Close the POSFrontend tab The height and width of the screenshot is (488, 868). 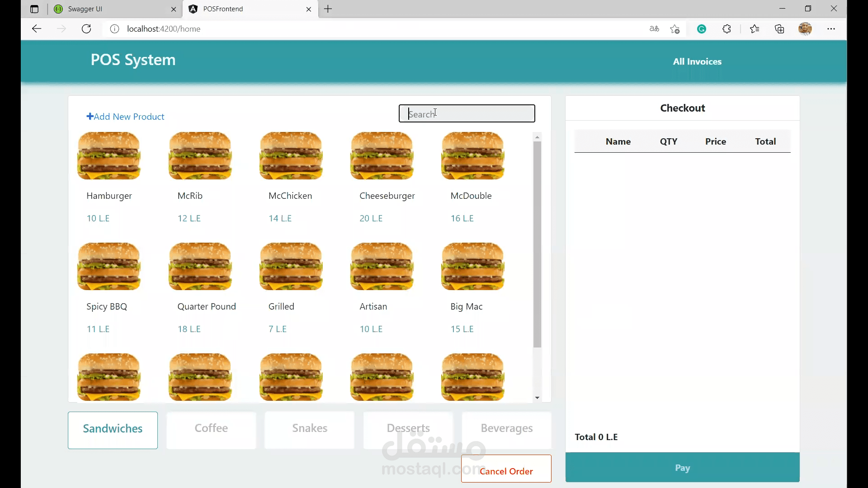point(309,9)
